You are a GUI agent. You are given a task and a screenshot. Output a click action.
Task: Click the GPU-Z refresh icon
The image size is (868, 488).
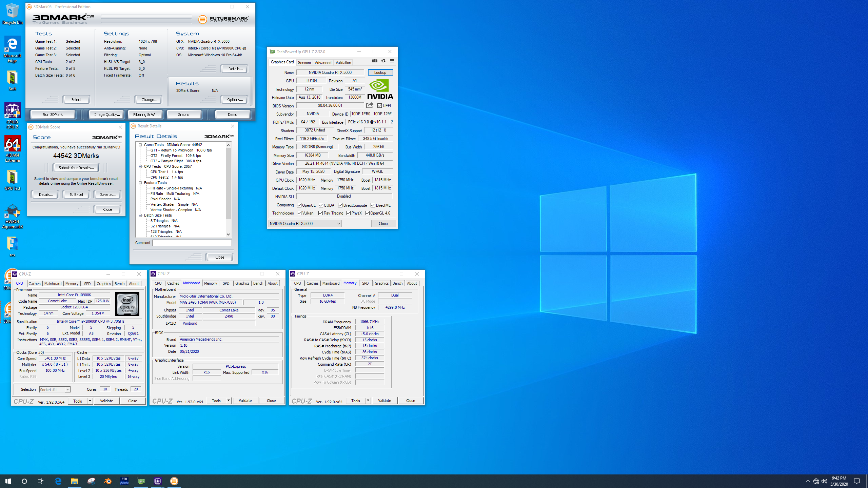(x=383, y=61)
